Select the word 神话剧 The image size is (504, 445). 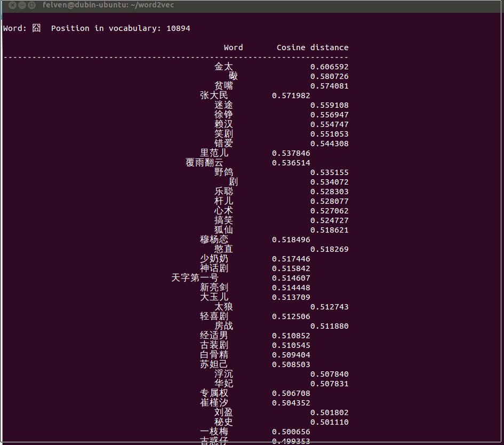click(x=214, y=268)
